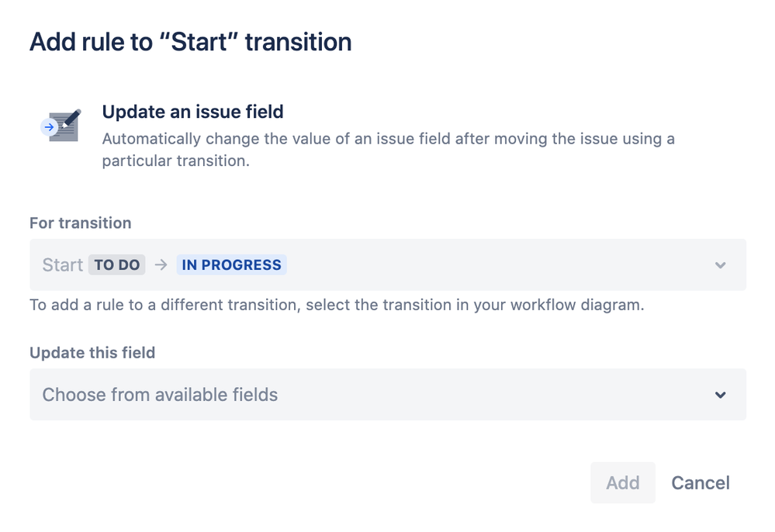
Task: Open the For transition dropdown
Action: point(388,264)
